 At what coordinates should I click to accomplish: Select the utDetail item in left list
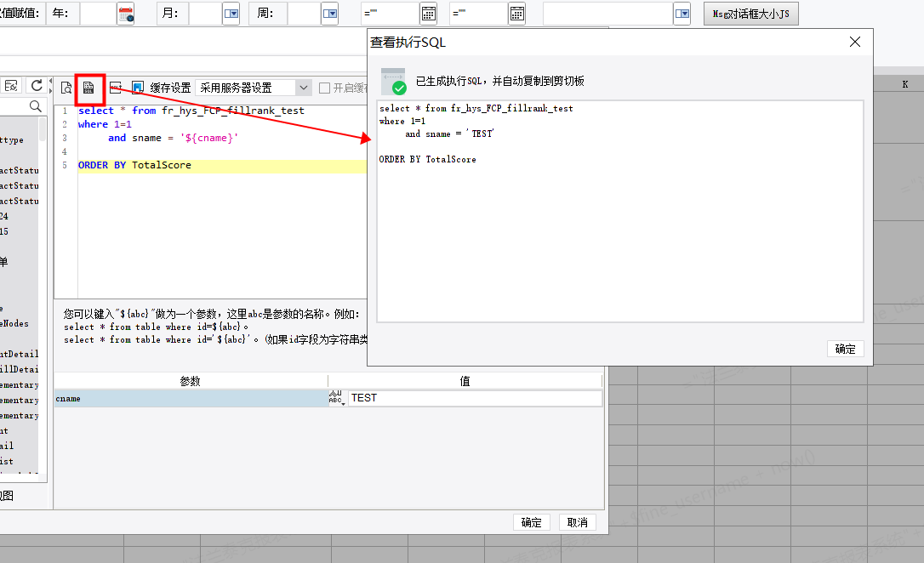point(19,354)
